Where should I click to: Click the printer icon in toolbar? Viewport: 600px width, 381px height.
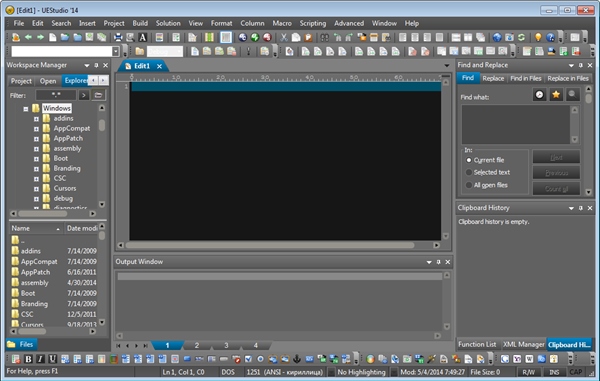[118, 37]
